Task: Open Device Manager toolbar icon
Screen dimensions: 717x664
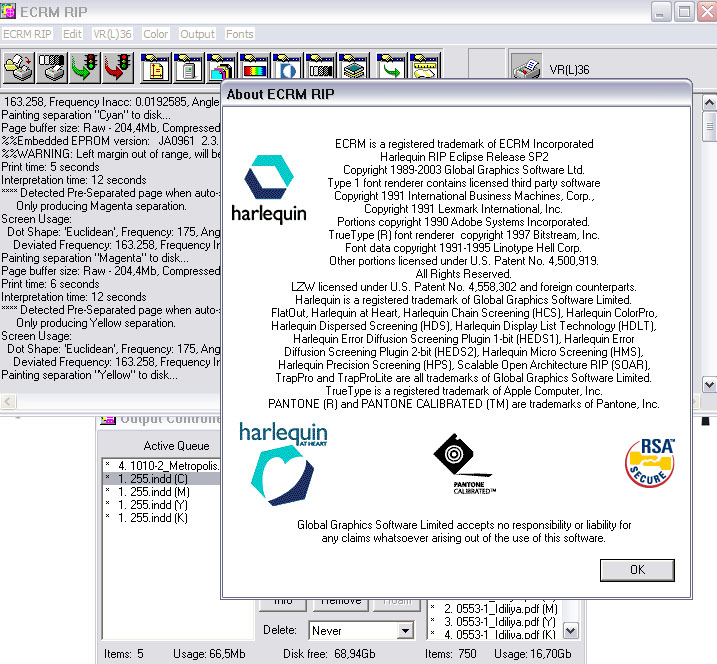Action: pyautogui.click(x=188, y=68)
